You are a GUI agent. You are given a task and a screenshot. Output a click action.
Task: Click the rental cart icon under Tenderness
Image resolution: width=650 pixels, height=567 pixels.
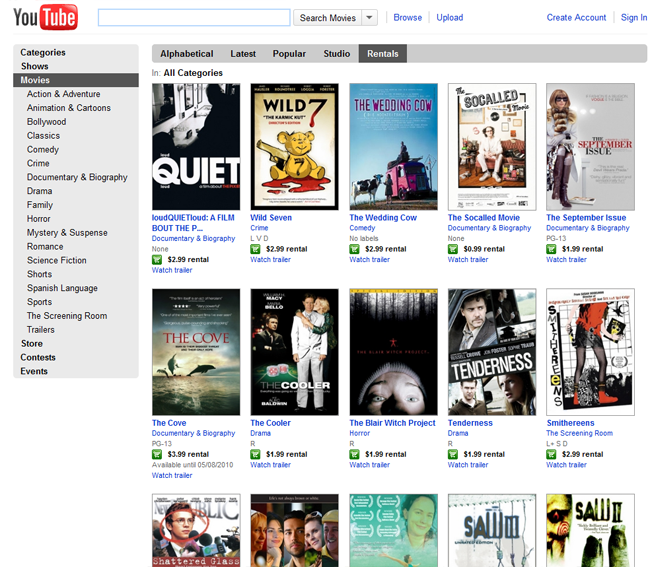click(453, 454)
